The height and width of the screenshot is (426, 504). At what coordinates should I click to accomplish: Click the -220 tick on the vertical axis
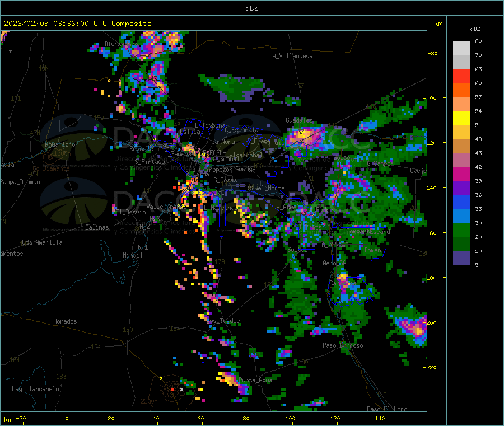(x=431, y=368)
